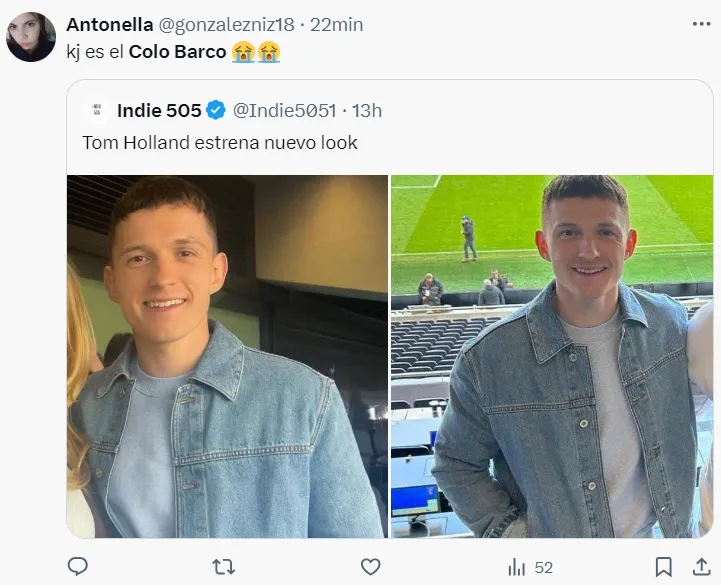The image size is (721, 585).
Task: Open the three-dot more options menu
Action: click(x=700, y=23)
